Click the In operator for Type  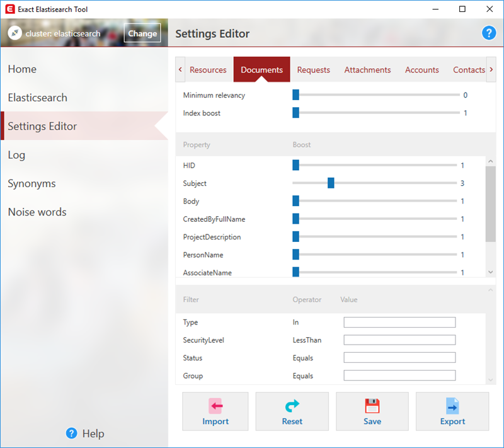pos(295,323)
